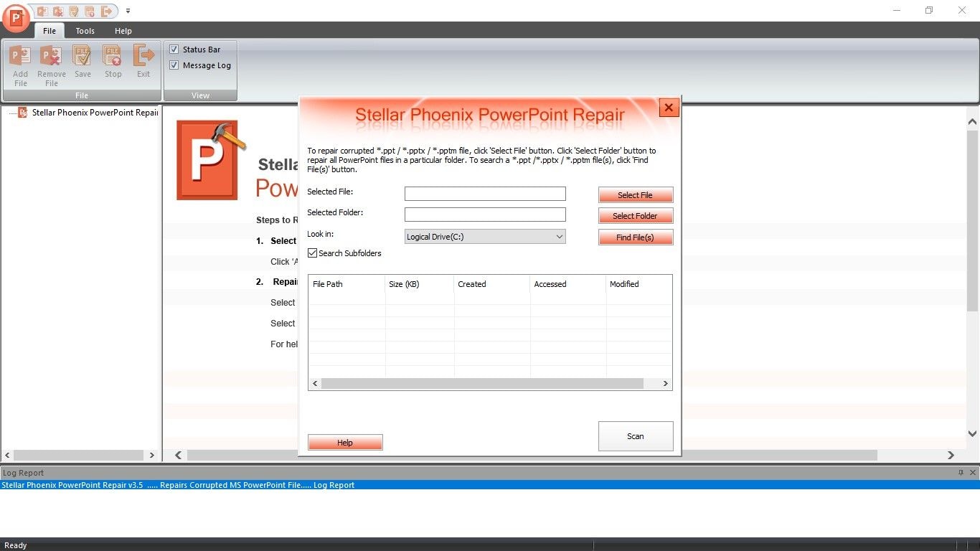Click the file list horizontal scrollbar thumb

point(482,384)
